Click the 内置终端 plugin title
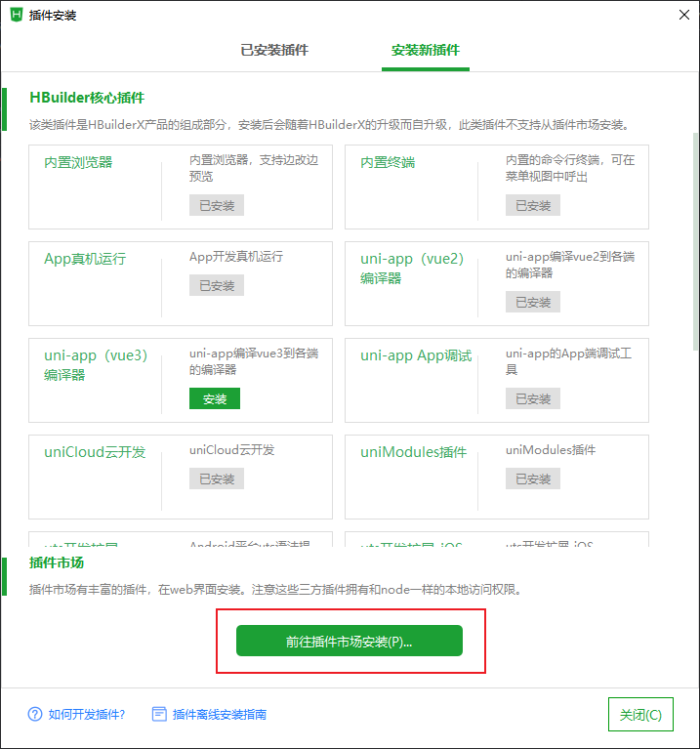 click(x=388, y=162)
